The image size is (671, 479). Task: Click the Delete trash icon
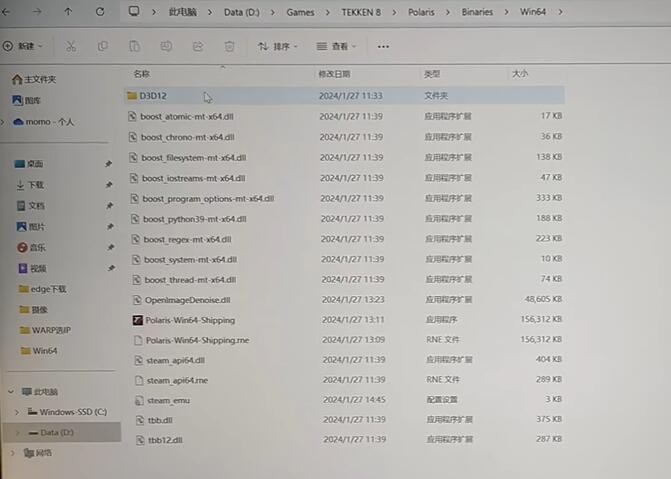230,46
